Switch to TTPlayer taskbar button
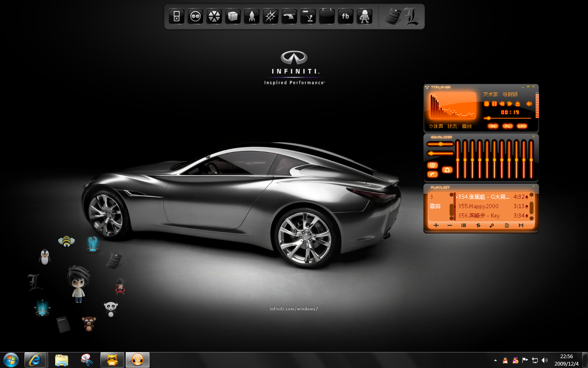The width and height of the screenshot is (588, 368). click(x=138, y=360)
